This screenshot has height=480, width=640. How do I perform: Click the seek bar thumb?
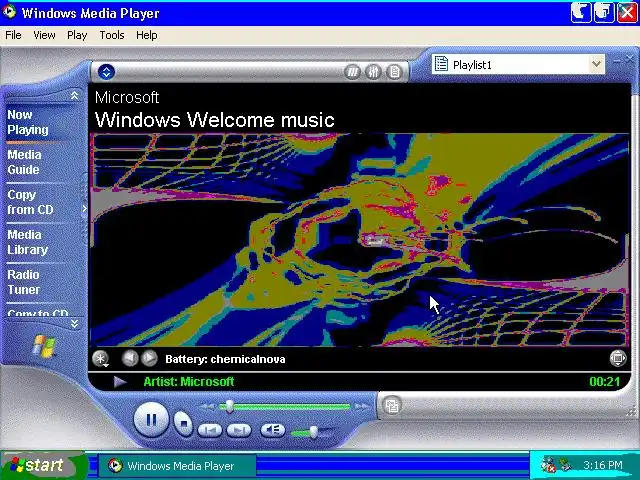coord(229,407)
